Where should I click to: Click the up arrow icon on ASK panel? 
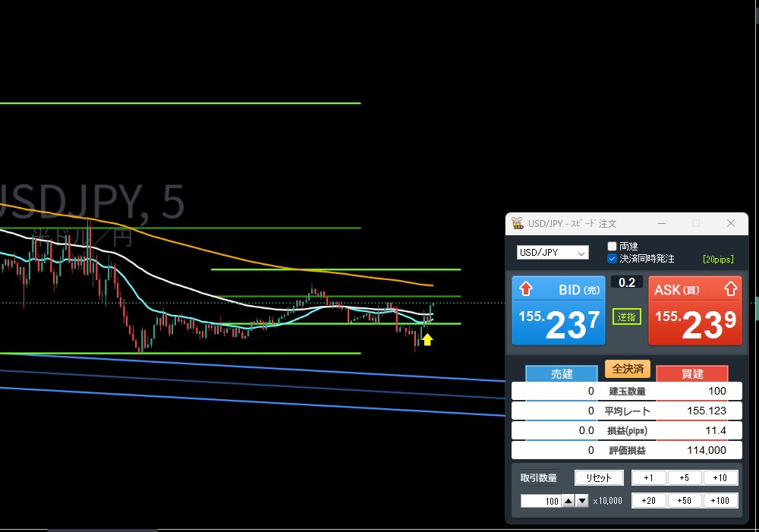click(730, 289)
